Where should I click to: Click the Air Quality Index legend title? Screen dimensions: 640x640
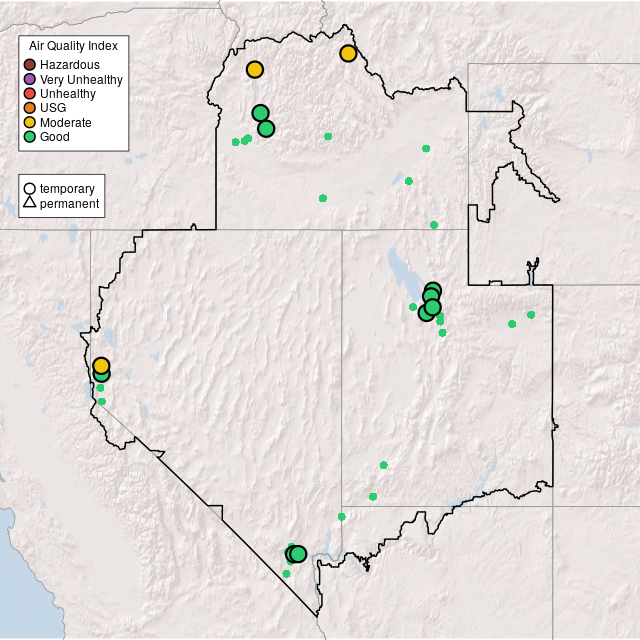74,46
